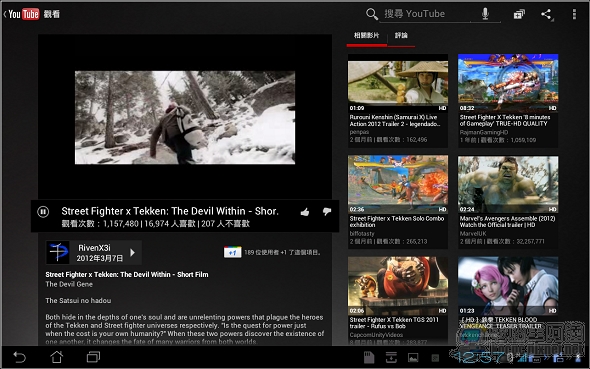Expand the RivenX3i channel arrow
Viewport: 590px width, 369px height.
coord(132,252)
